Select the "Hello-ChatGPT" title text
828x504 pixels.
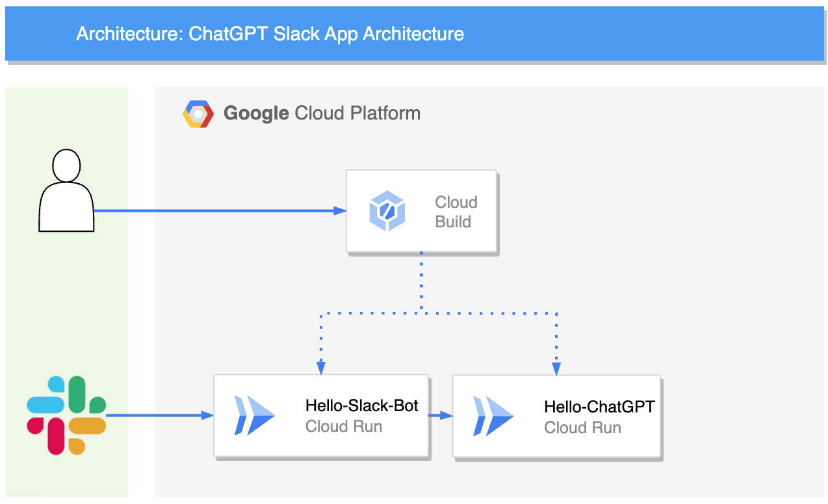600,407
